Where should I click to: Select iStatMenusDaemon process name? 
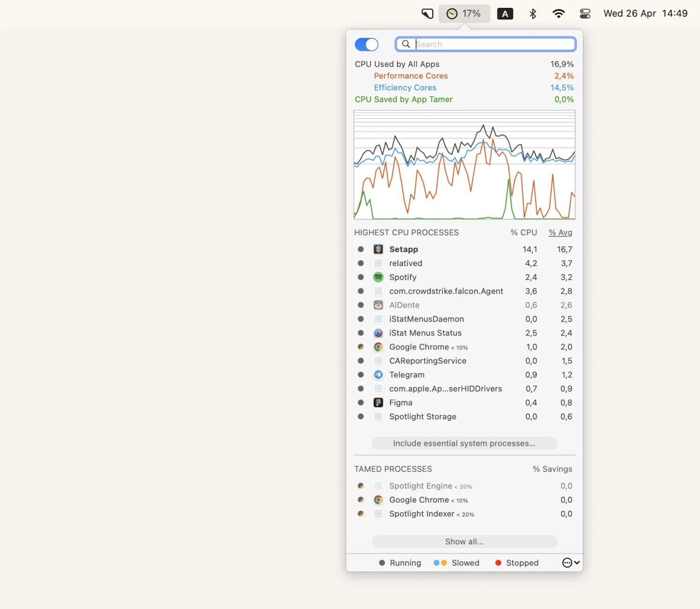(x=426, y=319)
